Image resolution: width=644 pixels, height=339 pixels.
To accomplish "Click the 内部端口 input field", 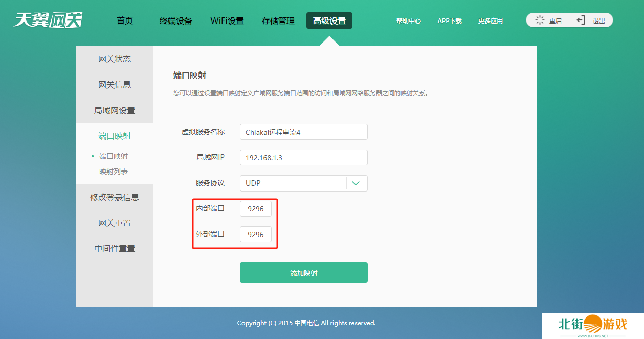I will [x=256, y=209].
